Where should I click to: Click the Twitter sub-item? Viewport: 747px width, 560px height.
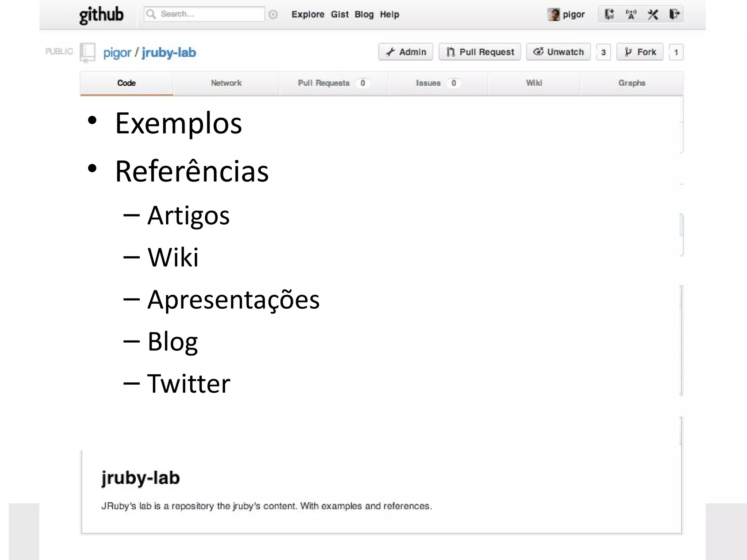point(189,384)
